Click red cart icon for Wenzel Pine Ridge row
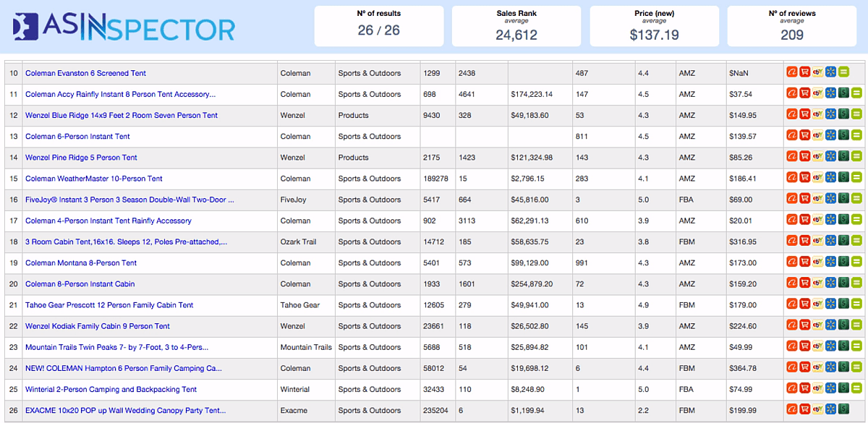The image size is (868, 423). click(805, 156)
